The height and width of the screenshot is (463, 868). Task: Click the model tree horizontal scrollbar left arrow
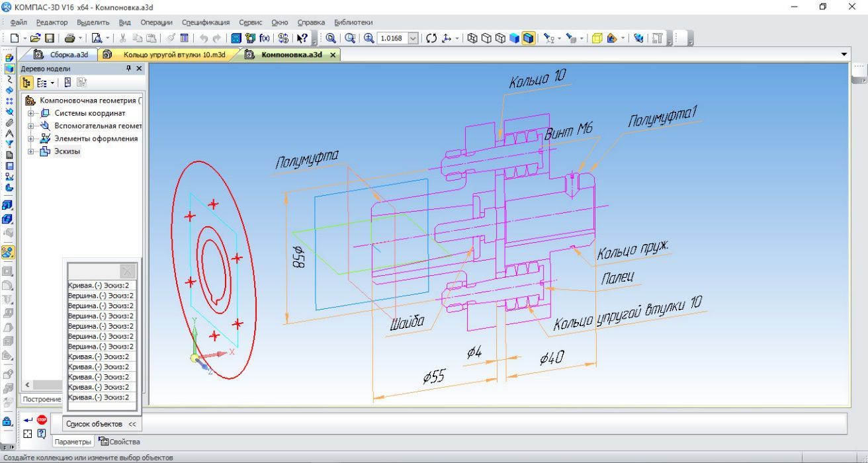[27, 385]
